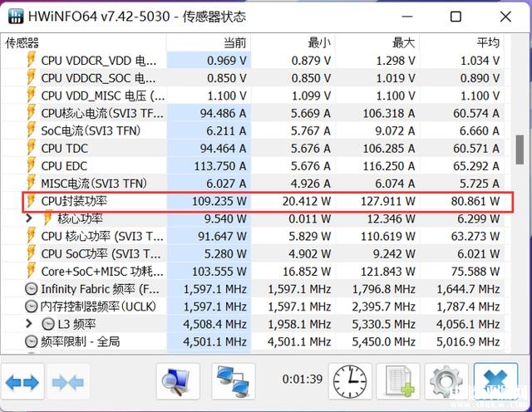Maximize the HWiNFO64 sensor window
Viewport: 532px width, 412px height.
pos(456,17)
